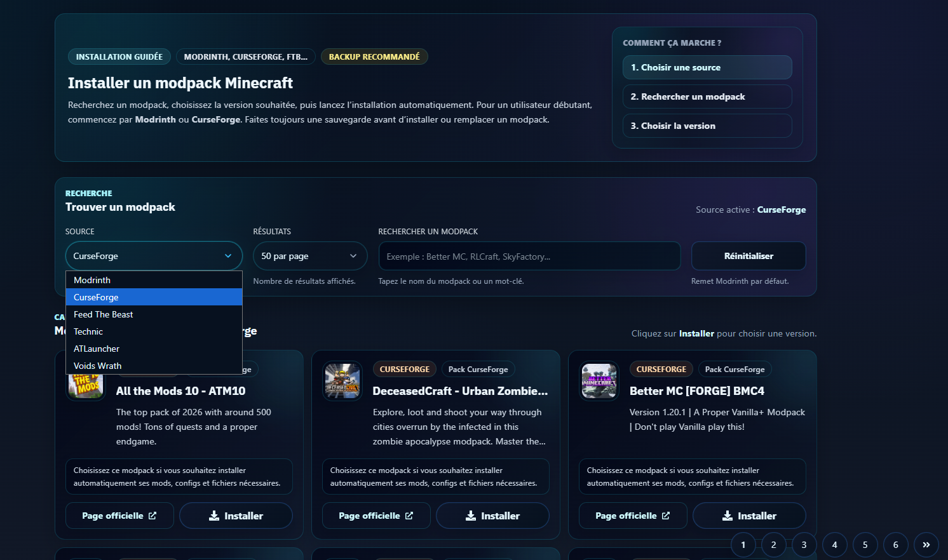948x560 pixels.
Task: Pick Technic from the source list
Action: click(154, 331)
